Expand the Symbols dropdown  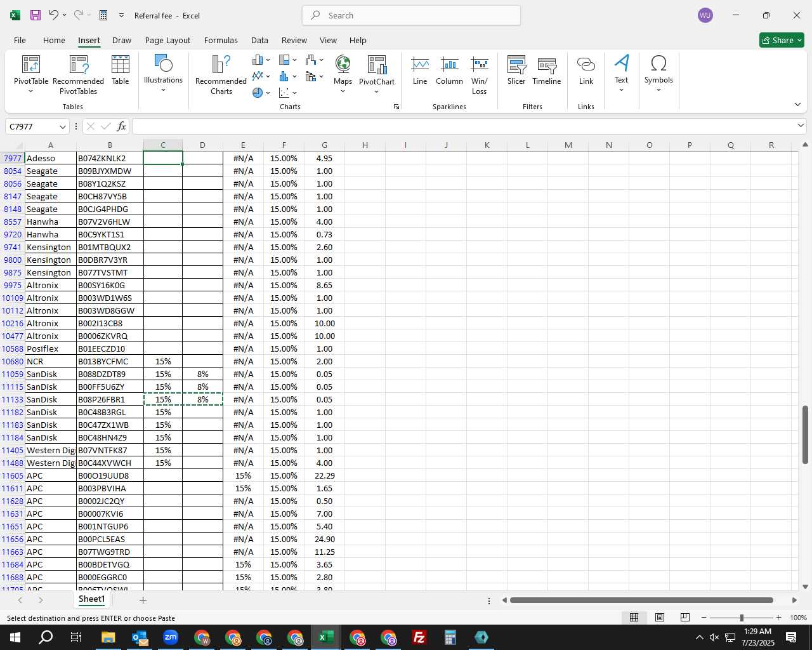click(x=658, y=90)
